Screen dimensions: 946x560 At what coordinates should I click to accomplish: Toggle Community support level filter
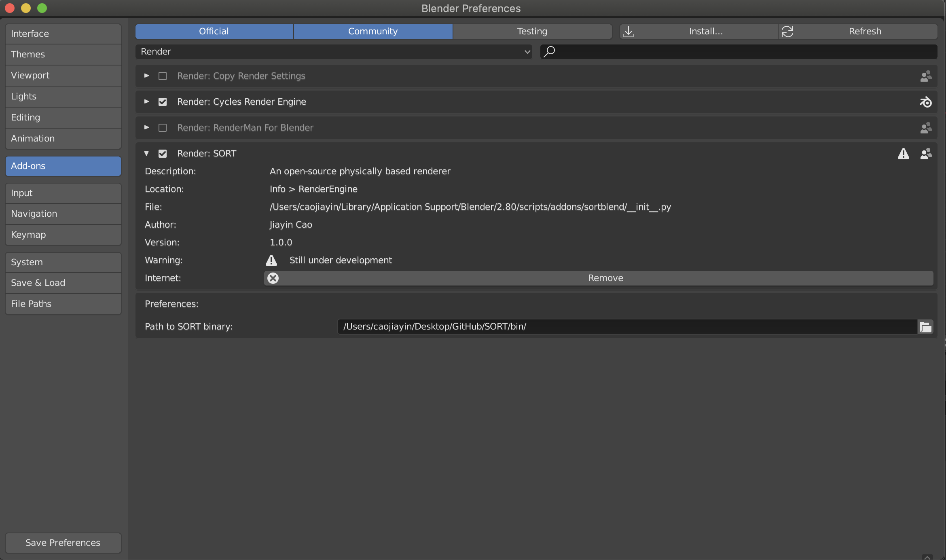point(373,32)
